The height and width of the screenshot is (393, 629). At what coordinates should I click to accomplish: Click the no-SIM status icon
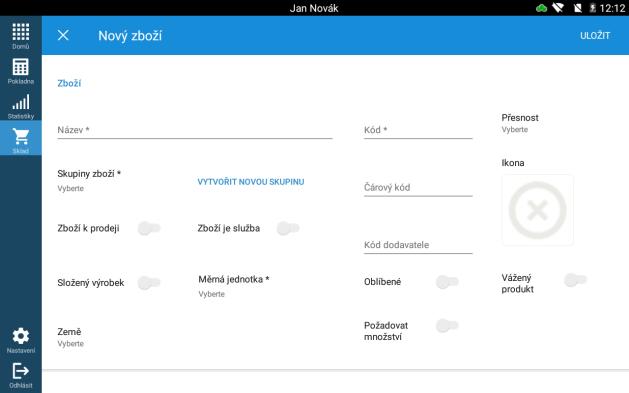pyautogui.click(x=578, y=8)
